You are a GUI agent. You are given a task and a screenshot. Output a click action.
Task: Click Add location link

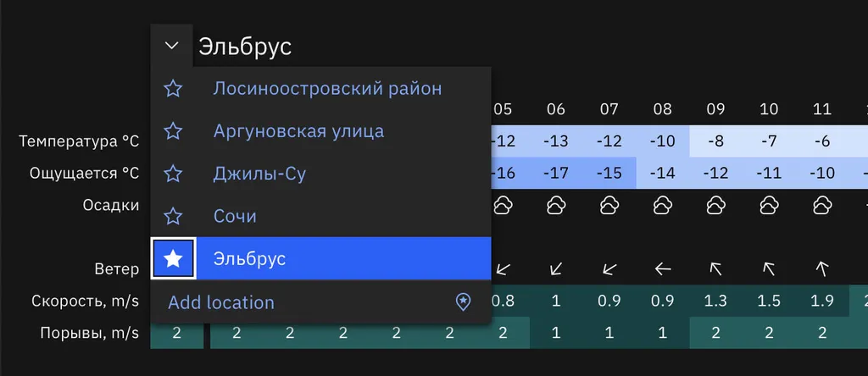click(x=221, y=302)
